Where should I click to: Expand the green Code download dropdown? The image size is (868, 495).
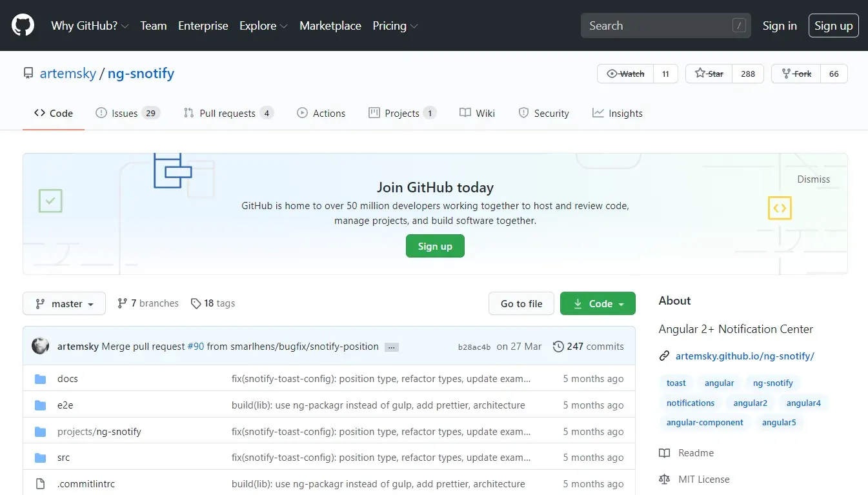pyautogui.click(x=598, y=303)
